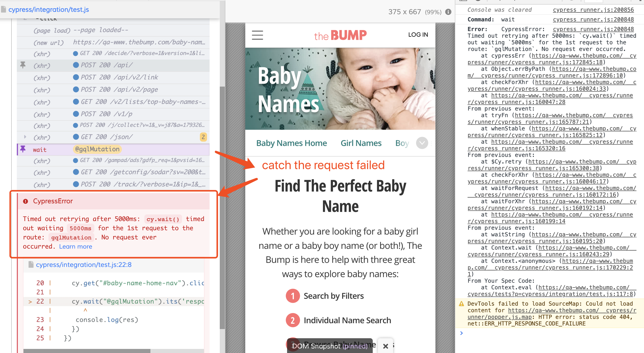The width and height of the screenshot is (644, 353).
Task: Open cypress_runner.js:200856 source link
Action: click(x=593, y=10)
